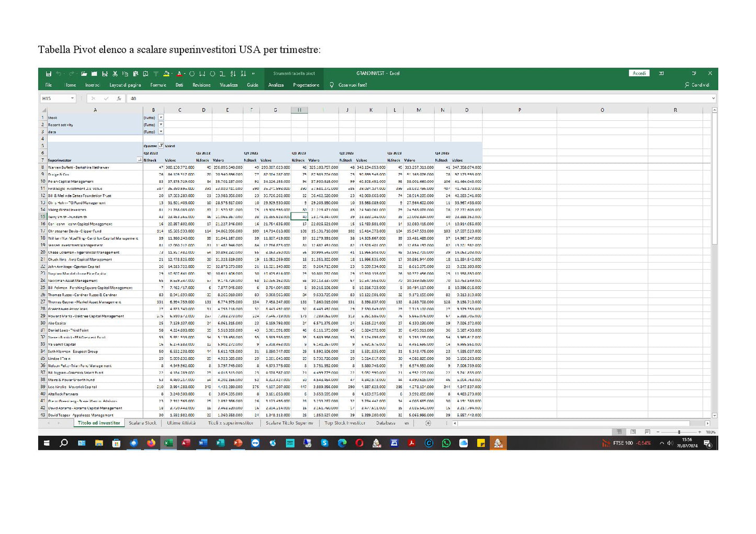The image size is (756, 534).
Task: Click the lightbulb 'Cosa vuoi fare?' search
Action: pyautogui.click(x=348, y=85)
